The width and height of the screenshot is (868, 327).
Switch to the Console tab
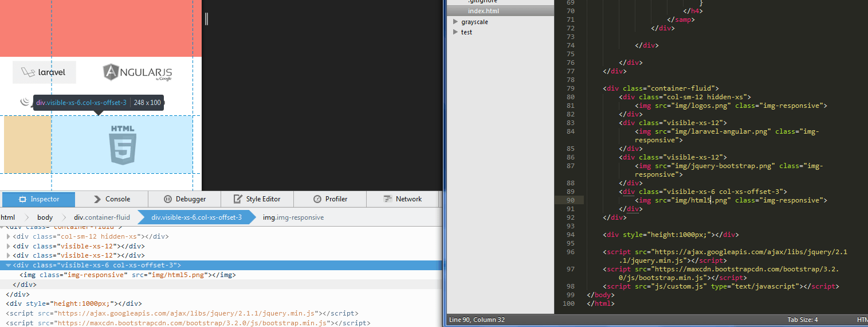(112, 199)
